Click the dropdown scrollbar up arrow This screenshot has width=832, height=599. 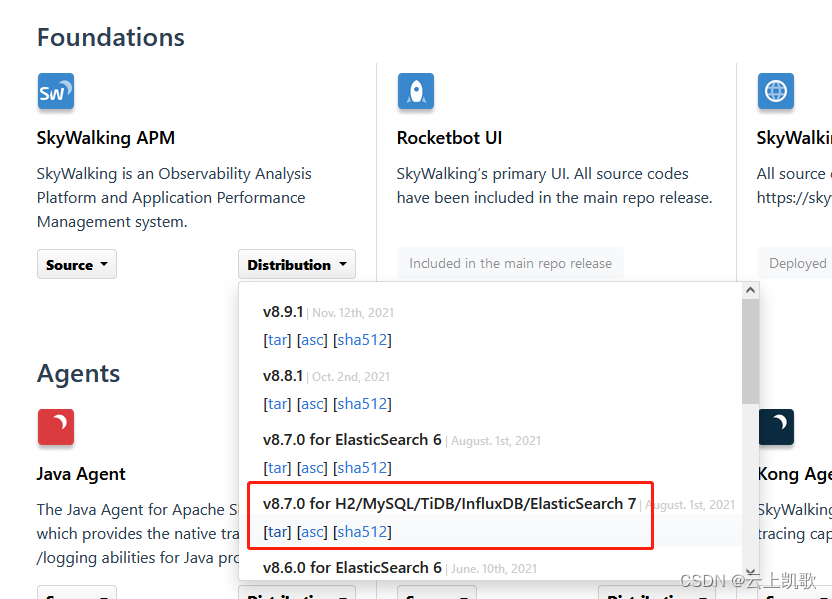click(x=750, y=290)
